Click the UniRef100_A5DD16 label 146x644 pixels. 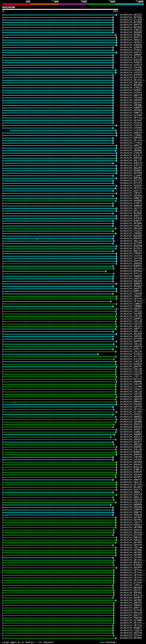coord(131,515)
